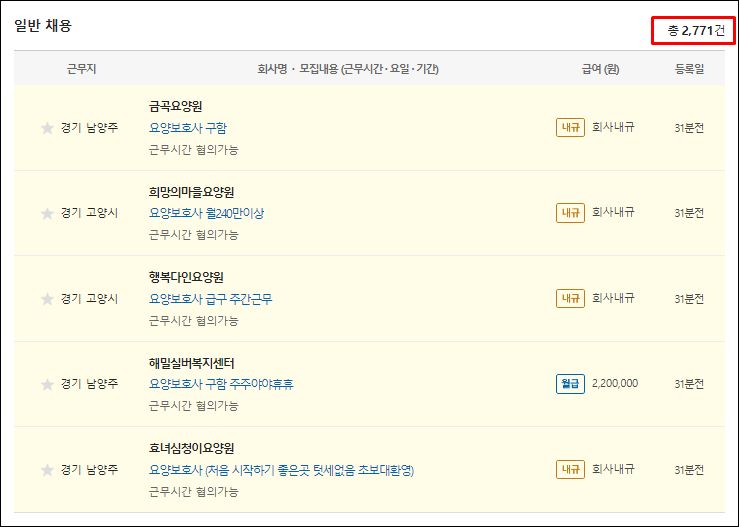739x527 pixels.
Task: Click the 등록일 column header
Action: [x=689, y=69]
